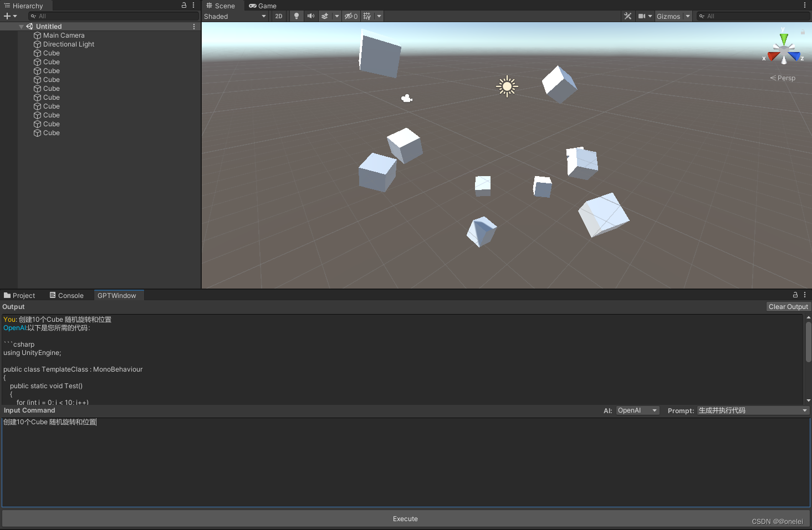
Task: Open the AI OpenAI dropdown
Action: tap(637, 410)
